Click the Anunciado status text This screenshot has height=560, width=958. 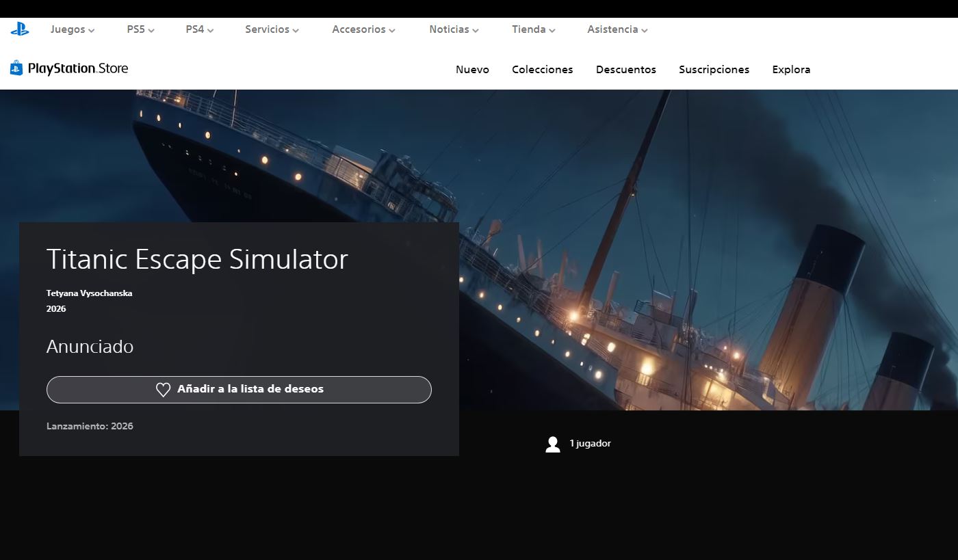pyautogui.click(x=90, y=347)
